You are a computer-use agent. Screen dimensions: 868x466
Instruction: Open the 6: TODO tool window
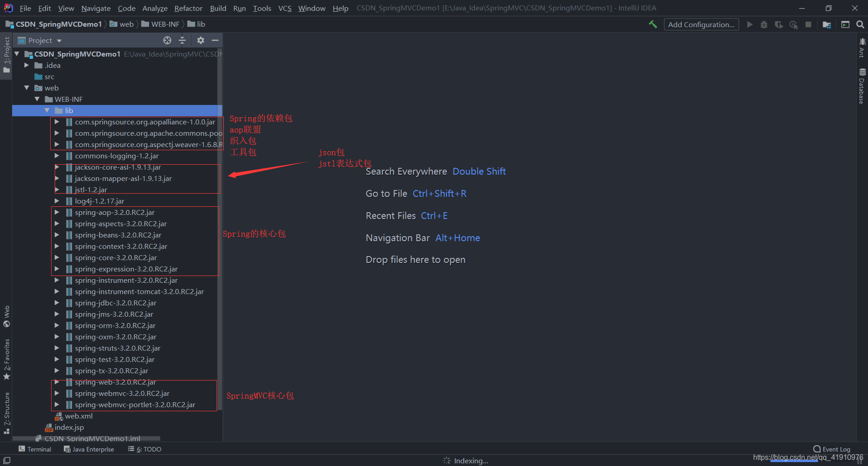click(145, 449)
